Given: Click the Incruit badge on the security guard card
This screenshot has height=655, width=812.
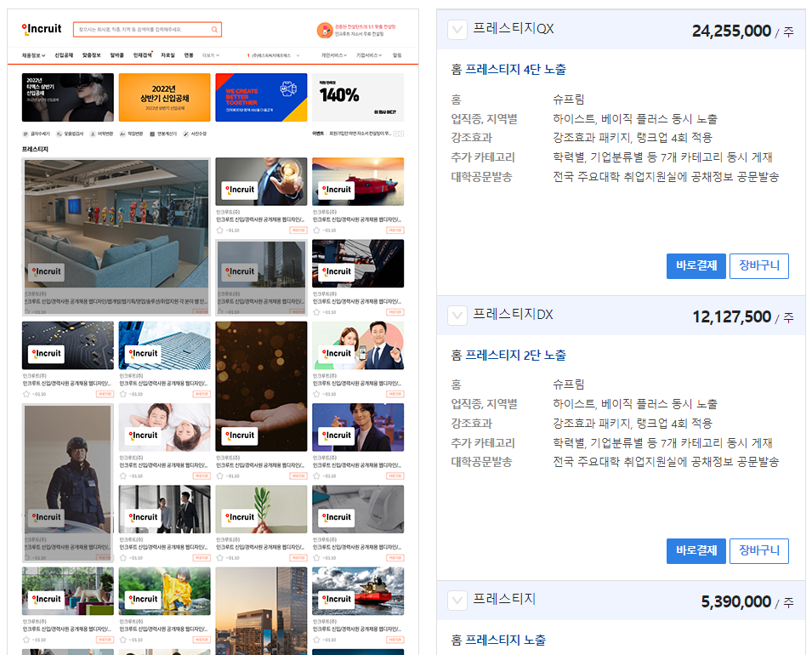Looking at the screenshot, I should (47, 517).
